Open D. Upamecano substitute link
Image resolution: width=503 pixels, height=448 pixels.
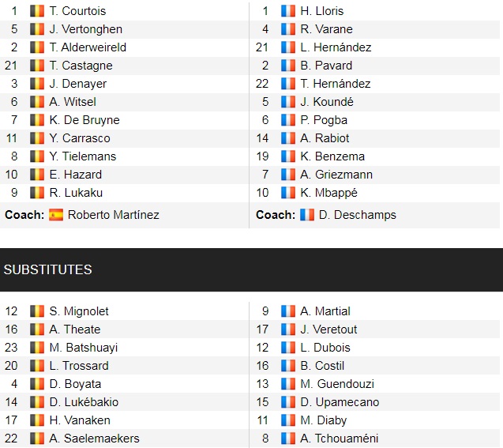pyautogui.click(x=340, y=402)
